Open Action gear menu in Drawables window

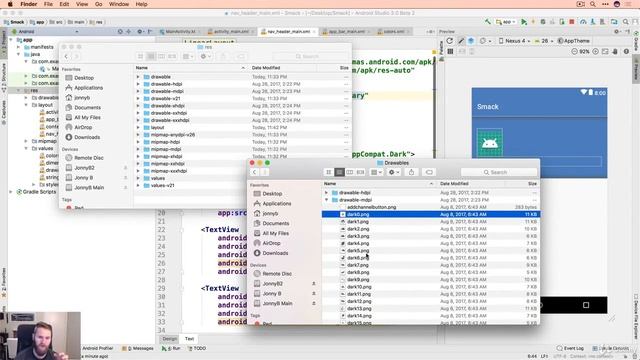coord(394,172)
